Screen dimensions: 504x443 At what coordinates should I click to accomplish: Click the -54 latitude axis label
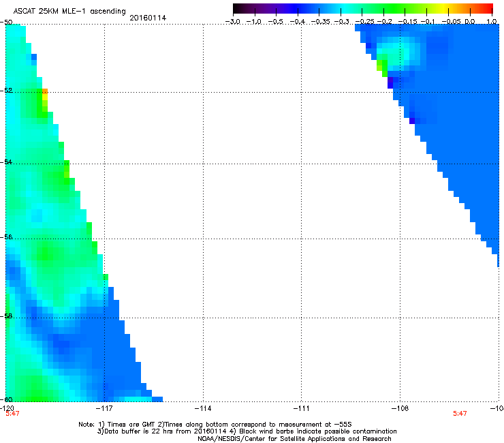6,162
